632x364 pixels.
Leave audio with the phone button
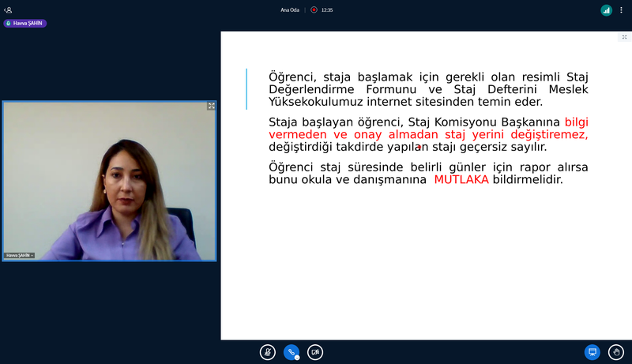click(x=291, y=352)
